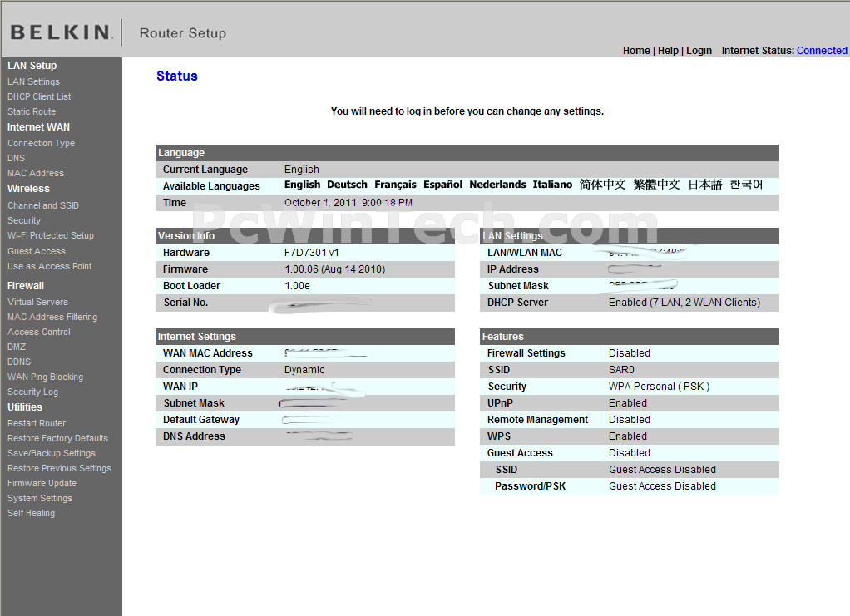Open MAC Address under Internet WAN
Image resolution: width=850 pixels, height=616 pixels.
click(36, 174)
